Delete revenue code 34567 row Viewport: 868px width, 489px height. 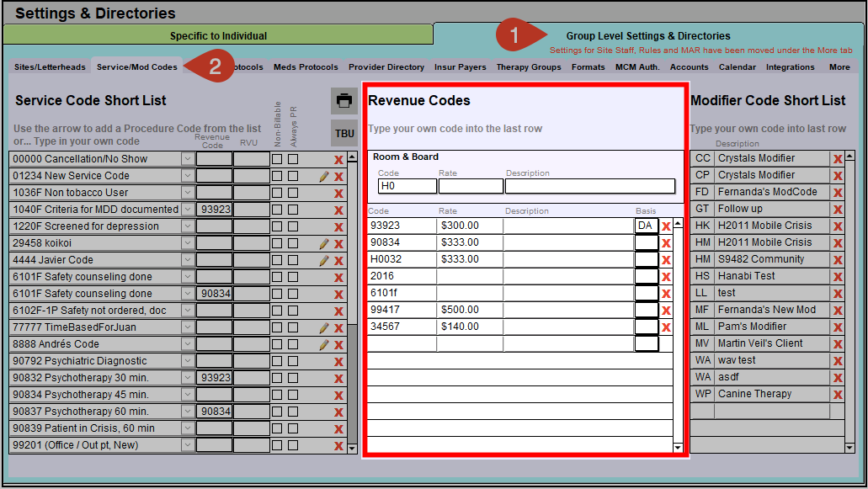(x=666, y=327)
